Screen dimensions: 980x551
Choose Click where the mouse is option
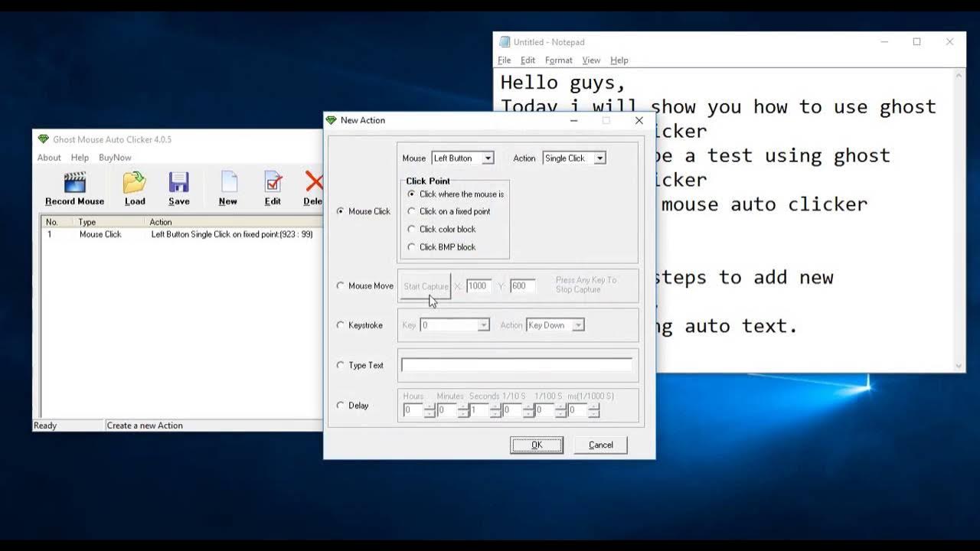(412, 194)
